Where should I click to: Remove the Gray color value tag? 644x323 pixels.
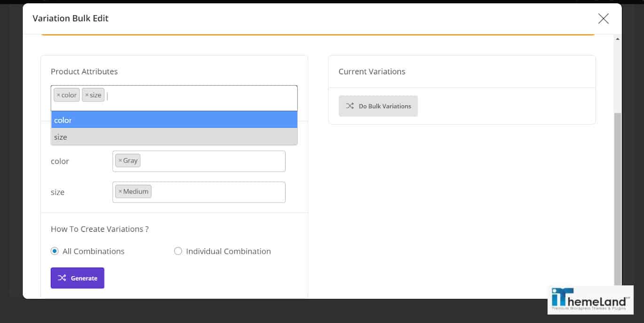point(120,161)
